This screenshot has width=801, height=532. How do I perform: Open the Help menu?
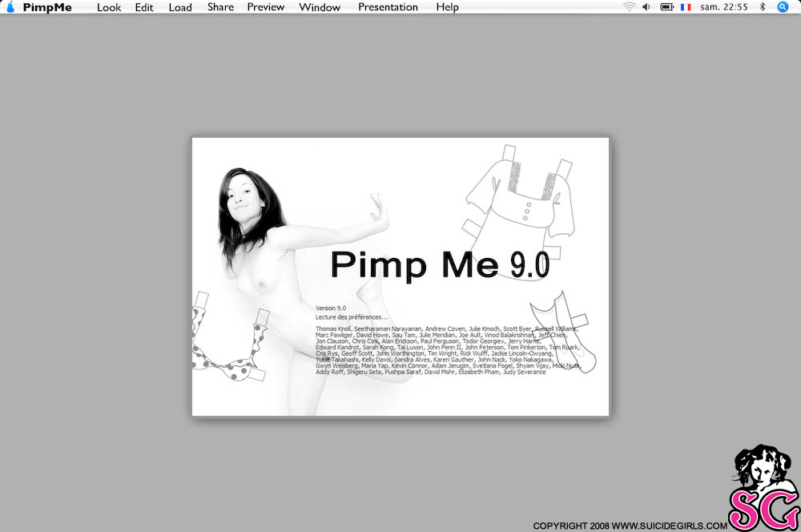point(448,7)
